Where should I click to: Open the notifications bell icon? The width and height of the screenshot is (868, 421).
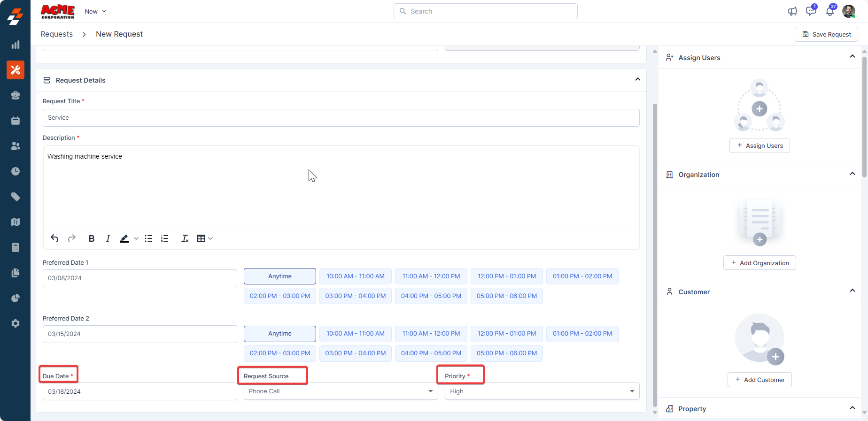coord(830,11)
